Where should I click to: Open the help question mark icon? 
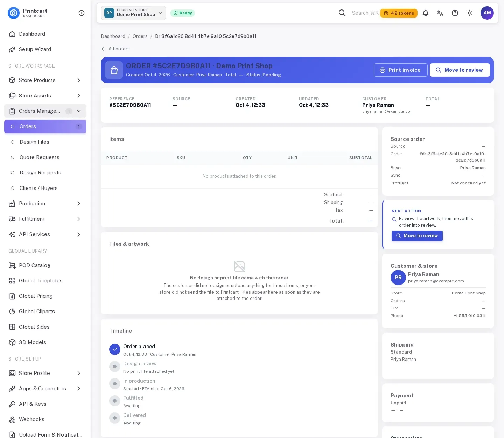[x=455, y=13]
